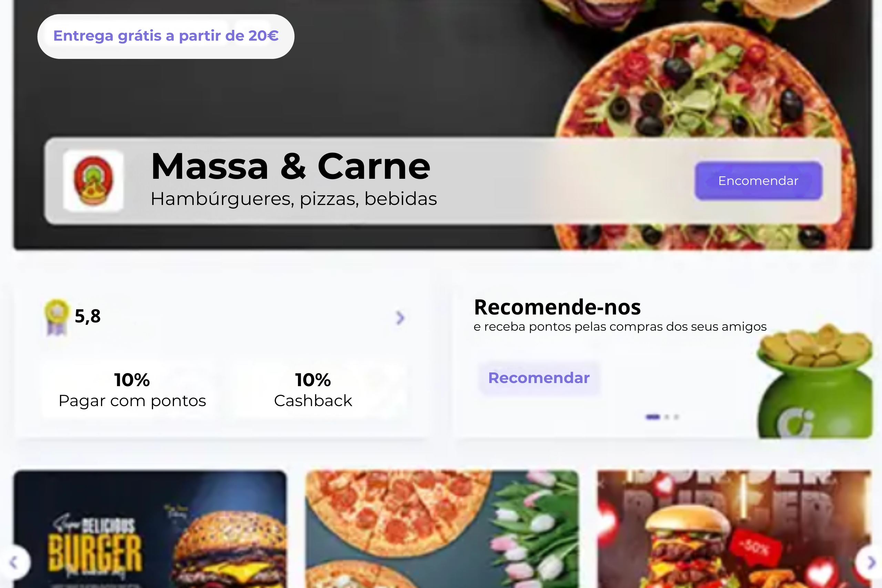Click the Massa & Carne restaurant logo
The height and width of the screenshot is (588, 882).
coord(93,181)
